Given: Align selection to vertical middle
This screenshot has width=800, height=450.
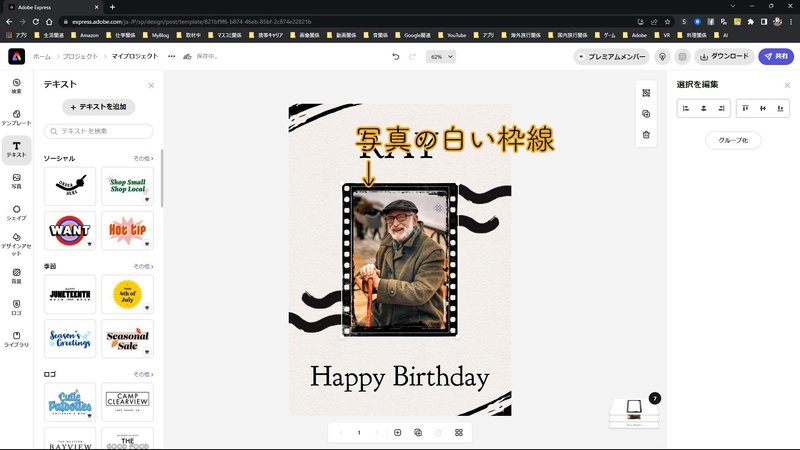Looking at the screenshot, I should point(763,108).
